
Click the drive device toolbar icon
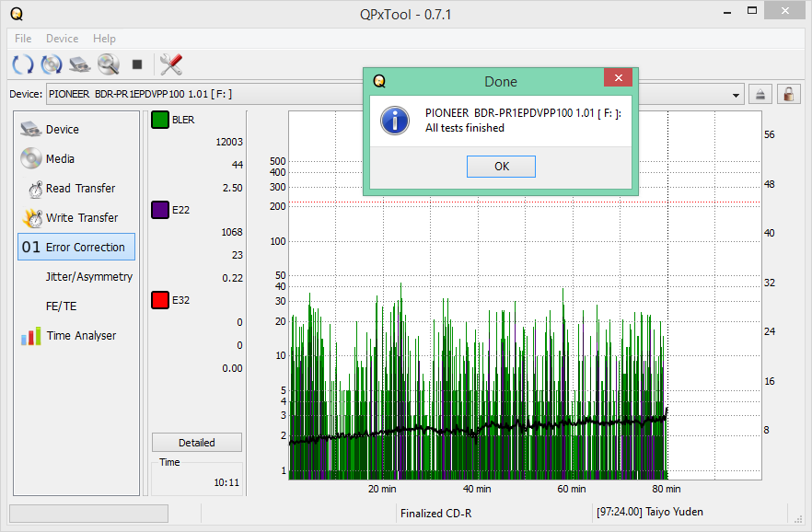pos(80,64)
